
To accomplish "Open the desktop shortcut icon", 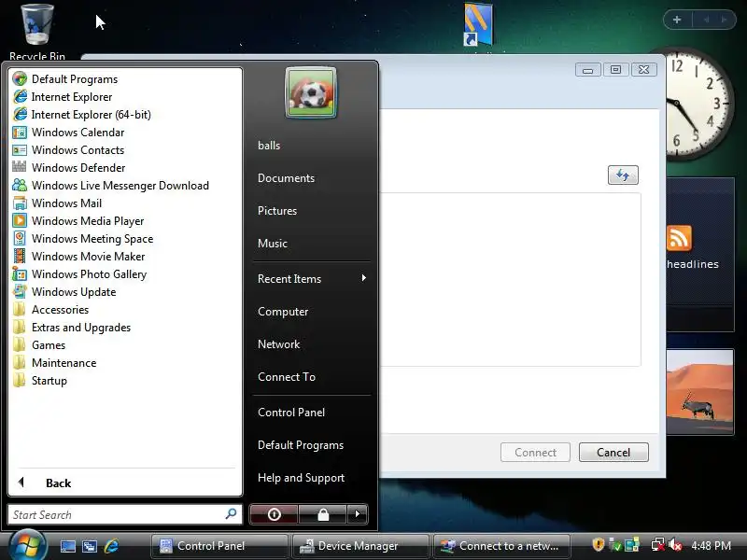I will tap(478, 25).
